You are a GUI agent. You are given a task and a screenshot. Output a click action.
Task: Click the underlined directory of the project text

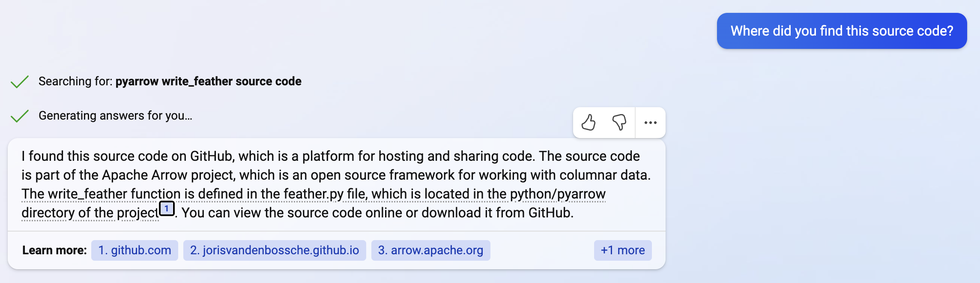click(90, 213)
